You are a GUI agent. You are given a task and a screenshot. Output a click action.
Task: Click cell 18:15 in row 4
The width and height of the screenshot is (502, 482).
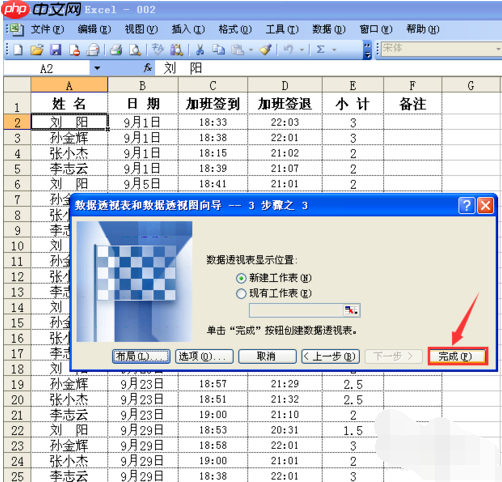(x=213, y=153)
